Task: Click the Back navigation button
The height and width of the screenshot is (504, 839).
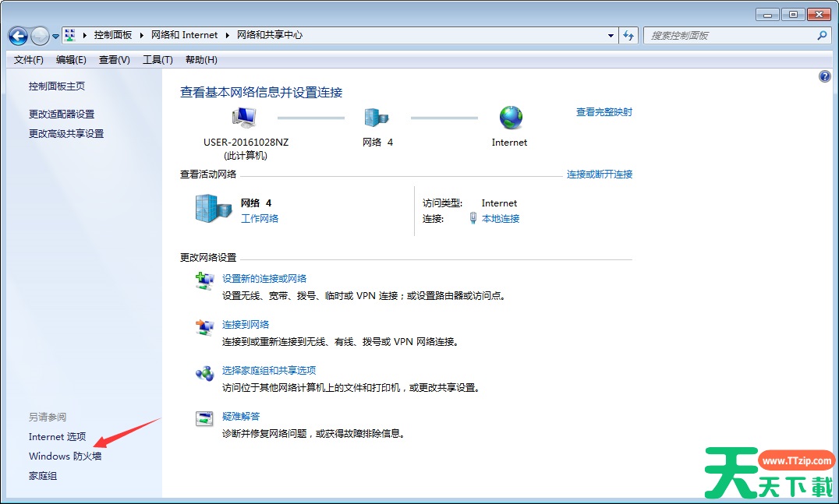Action: 18,36
